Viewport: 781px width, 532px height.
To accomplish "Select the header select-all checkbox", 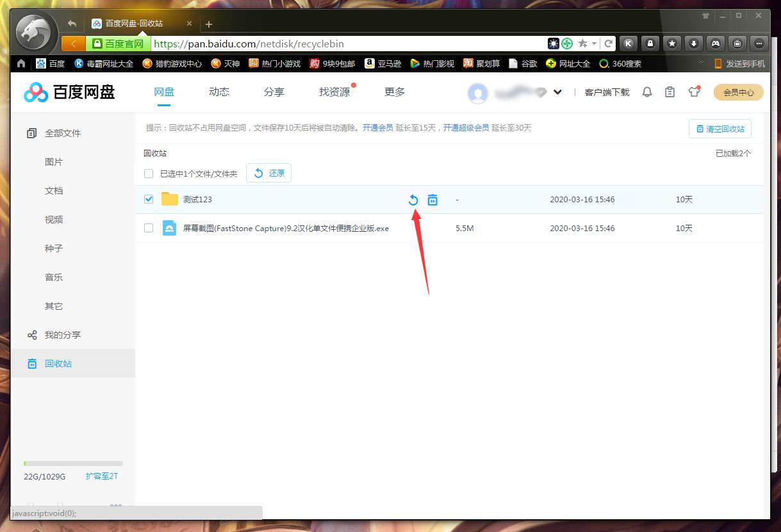I will pos(148,173).
